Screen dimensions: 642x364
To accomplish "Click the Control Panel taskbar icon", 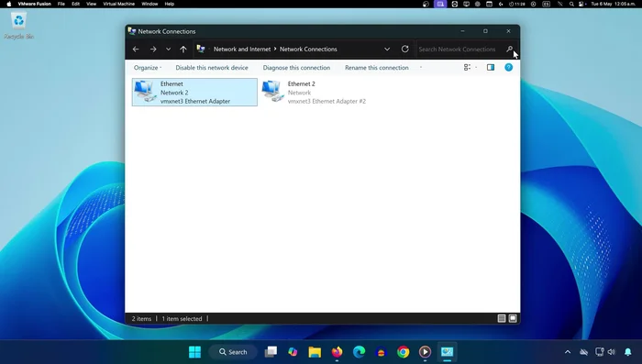I will pyautogui.click(x=448, y=352).
